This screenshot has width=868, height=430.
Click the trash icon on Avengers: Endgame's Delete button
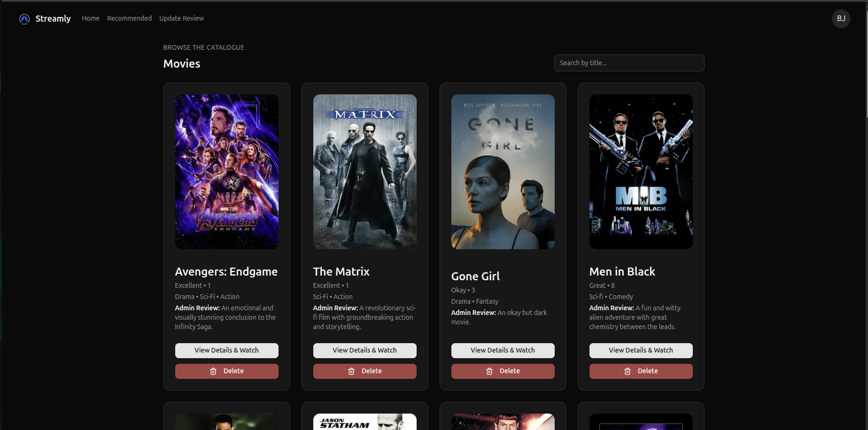click(x=213, y=371)
